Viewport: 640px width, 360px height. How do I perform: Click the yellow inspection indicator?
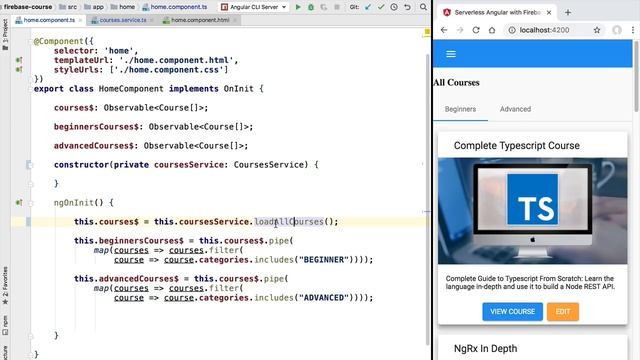pyautogui.click(x=427, y=31)
